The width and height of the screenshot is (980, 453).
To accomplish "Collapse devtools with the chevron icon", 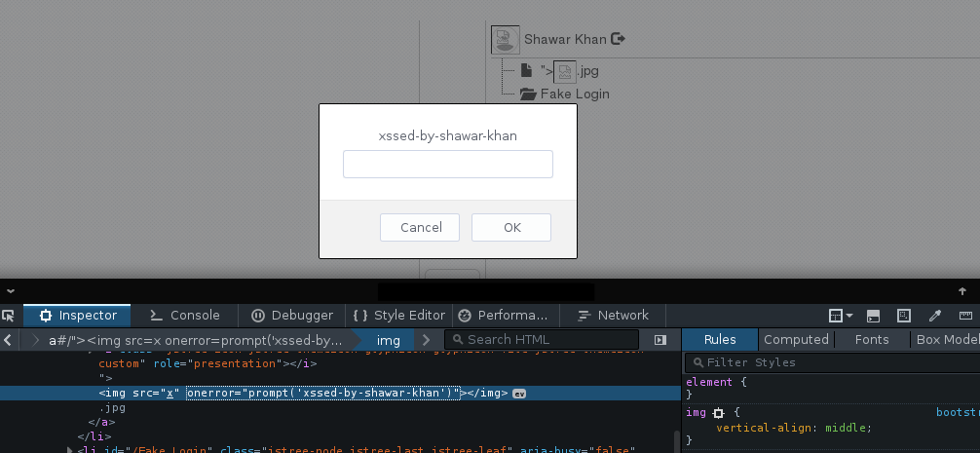I will [x=11, y=291].
